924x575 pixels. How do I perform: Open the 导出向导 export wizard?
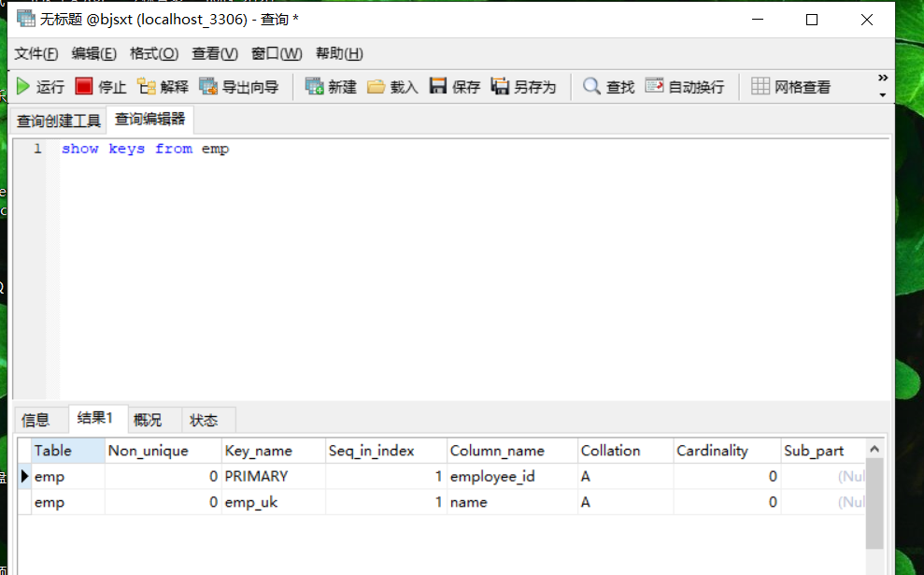click(x=238, y=87)
